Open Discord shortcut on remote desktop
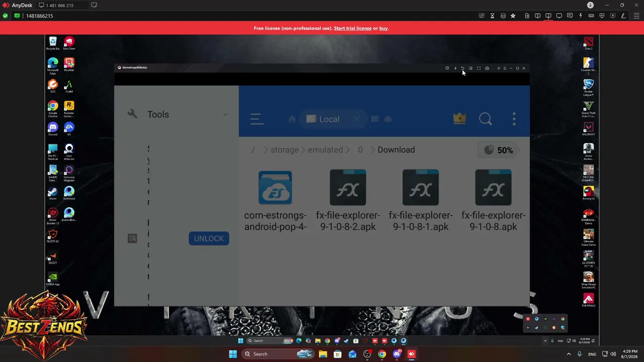The height and width of the screenshot is (362, 644). (x=53, y=129)
